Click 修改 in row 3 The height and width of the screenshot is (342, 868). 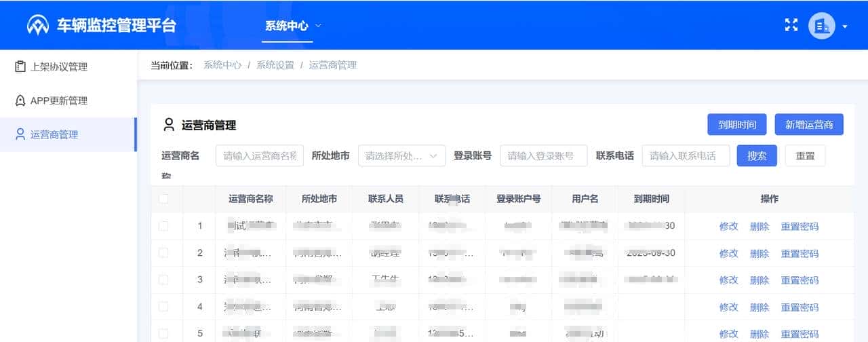pyautogui.click(x=729, y=280)
